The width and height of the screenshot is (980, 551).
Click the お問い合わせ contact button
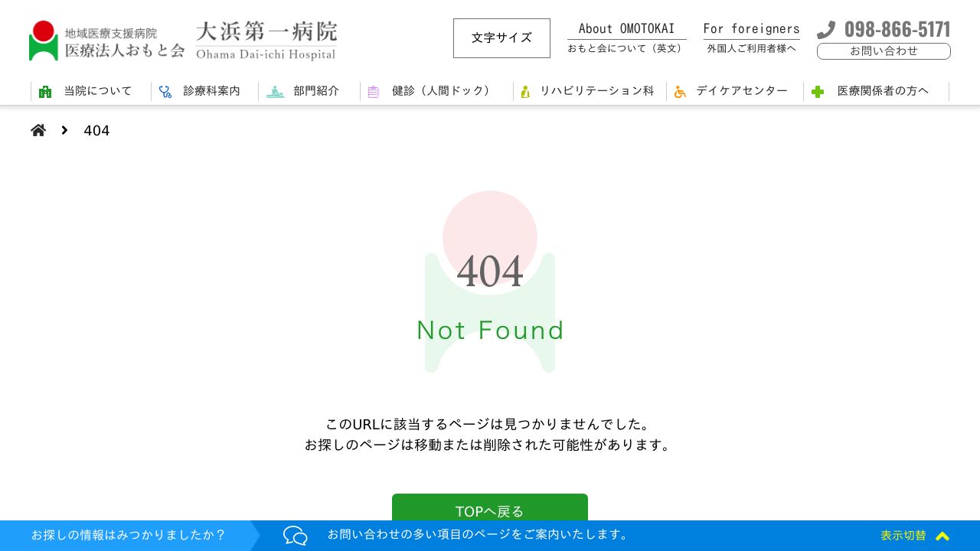[884, 51]
